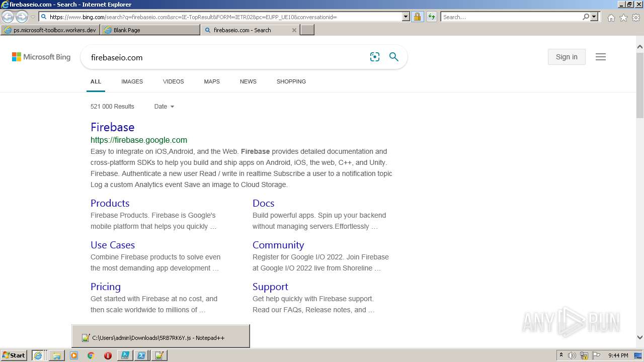Open the IE Home icon
The width and height of the screenshot is (644, 362).
point(611,18)
